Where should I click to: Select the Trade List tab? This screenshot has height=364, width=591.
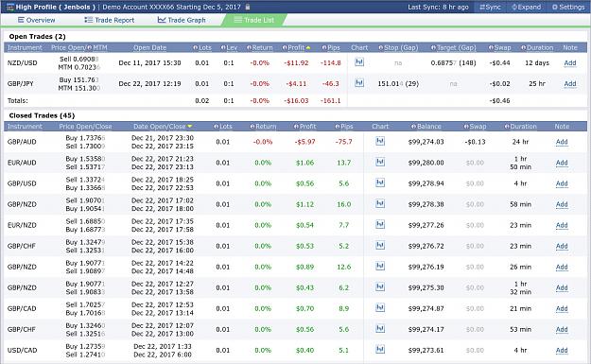[254, 20]
